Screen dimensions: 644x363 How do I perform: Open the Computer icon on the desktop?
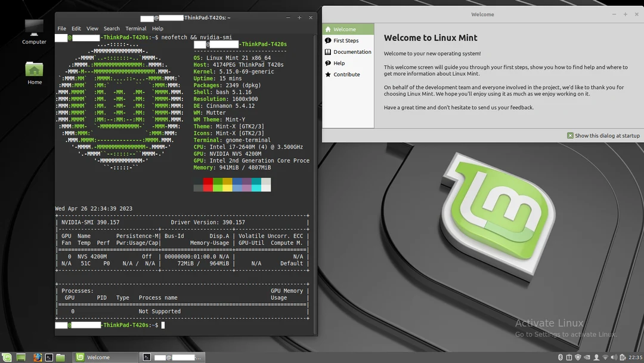coord(33,27)
